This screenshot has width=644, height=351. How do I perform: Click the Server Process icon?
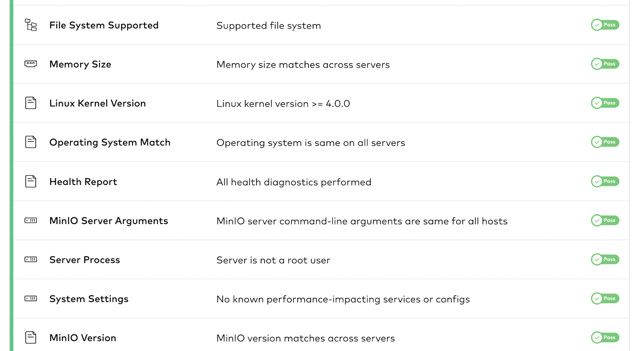click(x=31, y=260)
